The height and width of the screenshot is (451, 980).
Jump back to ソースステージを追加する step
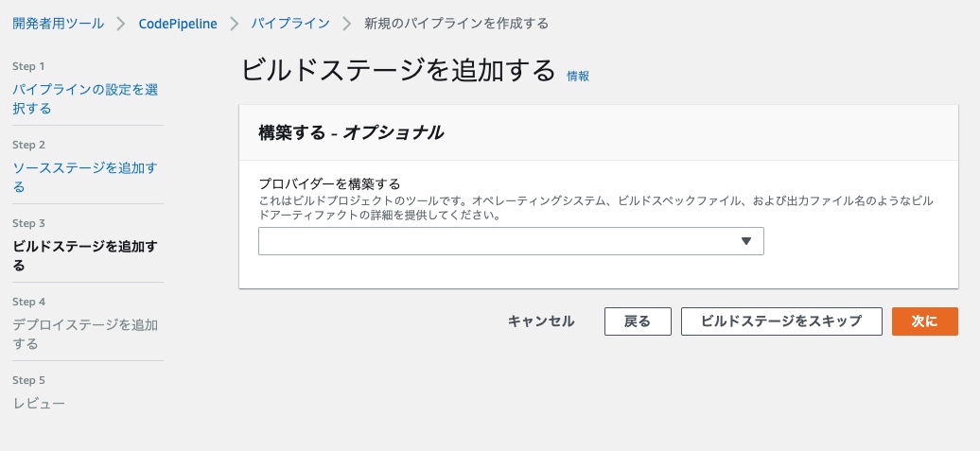(x=84, y=177)
